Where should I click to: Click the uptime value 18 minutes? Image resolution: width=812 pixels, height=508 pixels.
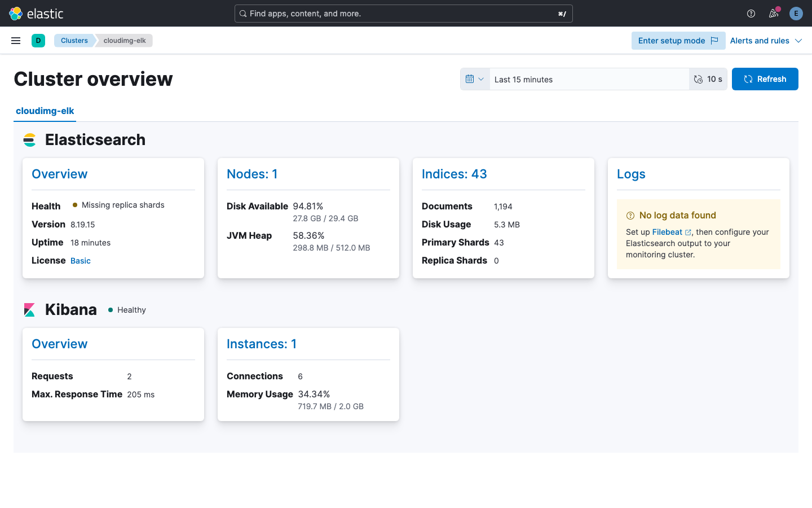pyautogui.click(x=91, y=243)
